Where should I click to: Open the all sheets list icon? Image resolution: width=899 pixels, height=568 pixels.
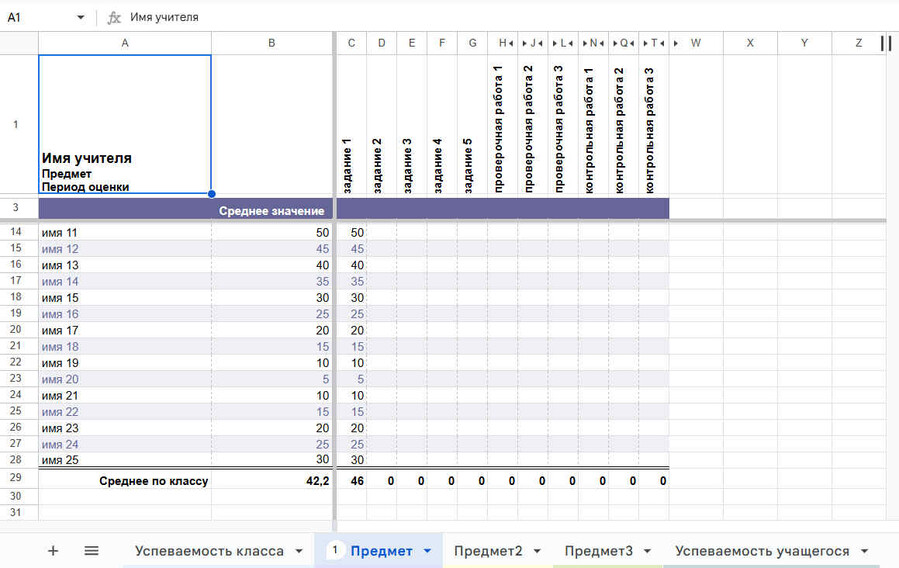click(x=91, y=551)
